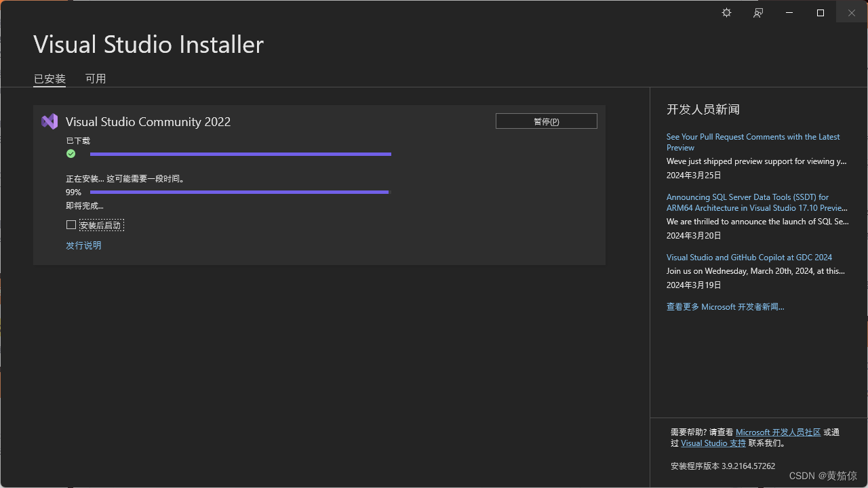Click the 2024年3月19日 news date
868x488 pixels.
[694, 285]
